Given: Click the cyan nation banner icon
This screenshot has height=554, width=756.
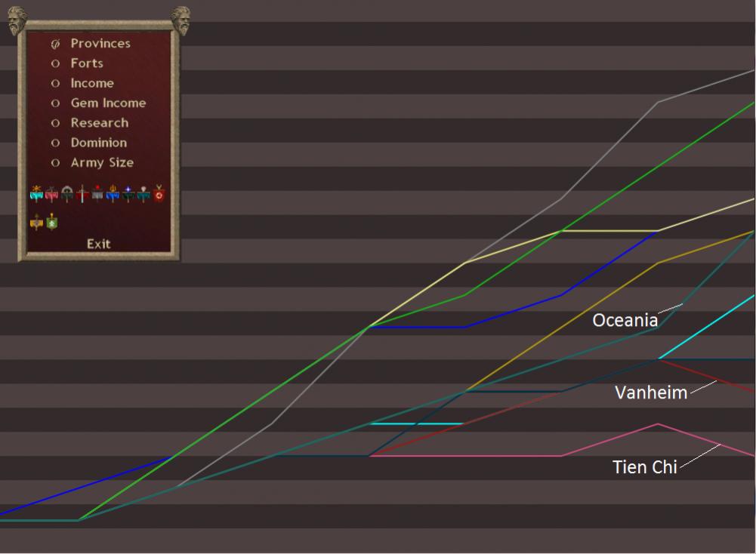Looking at the screenshot, I should (36, 195).
